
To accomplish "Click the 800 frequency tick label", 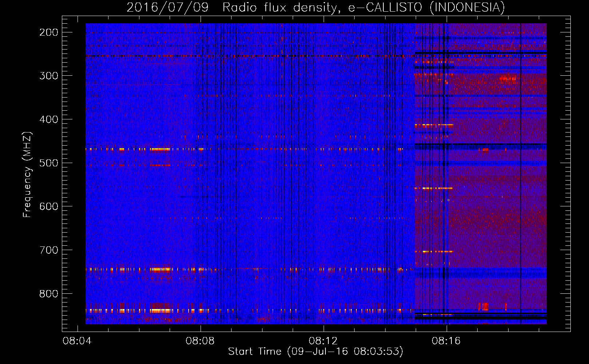I will (49, 293).
